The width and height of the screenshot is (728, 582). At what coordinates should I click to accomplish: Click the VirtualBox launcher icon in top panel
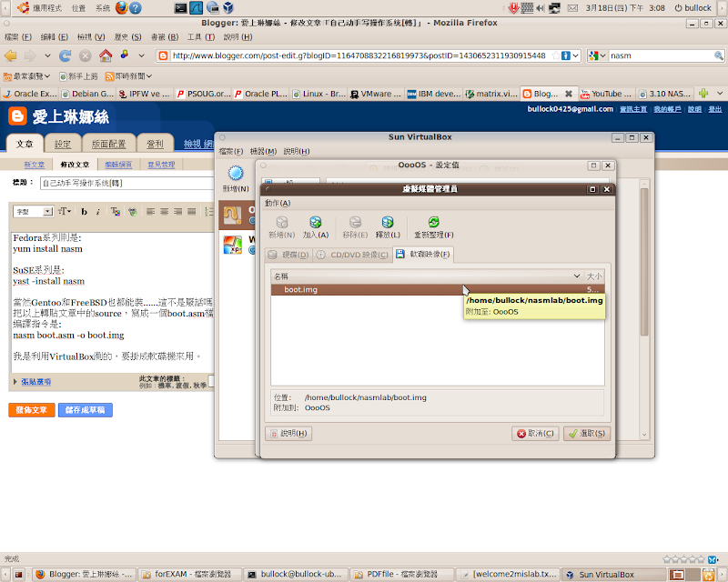[x=228, y=8]
